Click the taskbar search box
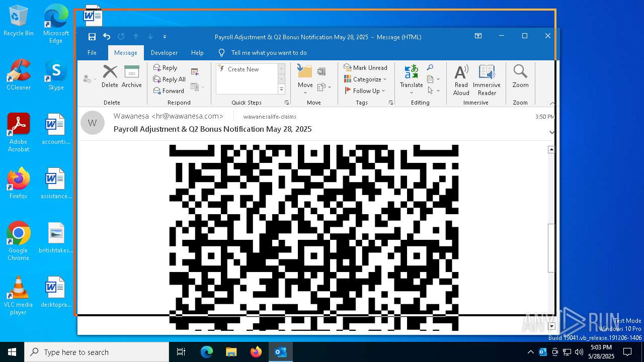644x362 pixels. pyautogui.click(x=97, y=352)
